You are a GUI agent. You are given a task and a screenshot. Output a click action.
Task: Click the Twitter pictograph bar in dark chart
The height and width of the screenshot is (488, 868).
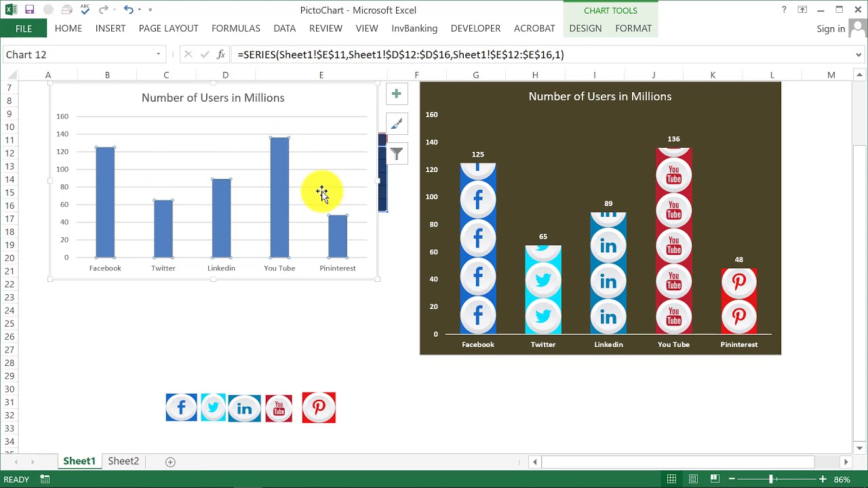click(543, 290)
